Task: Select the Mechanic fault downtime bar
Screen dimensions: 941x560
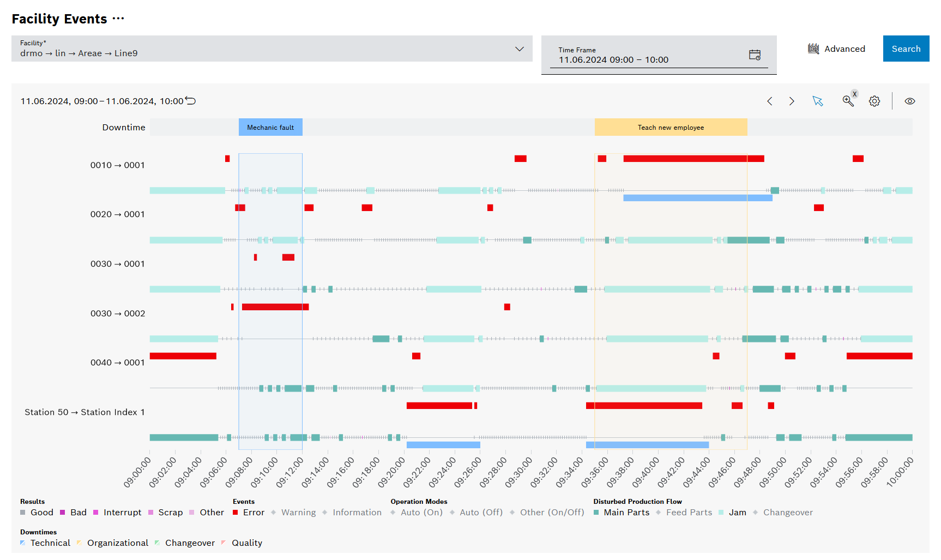Action: point(270,127)
